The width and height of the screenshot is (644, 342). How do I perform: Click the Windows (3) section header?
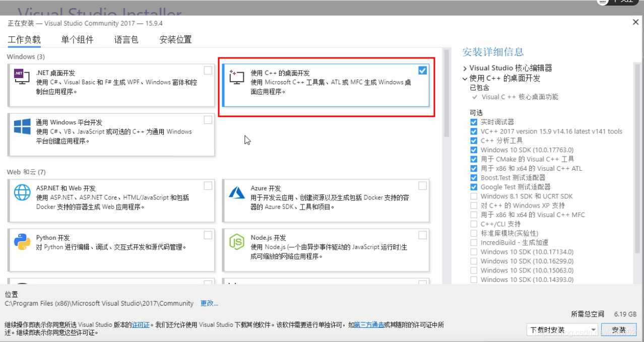(x=26, y=57)
